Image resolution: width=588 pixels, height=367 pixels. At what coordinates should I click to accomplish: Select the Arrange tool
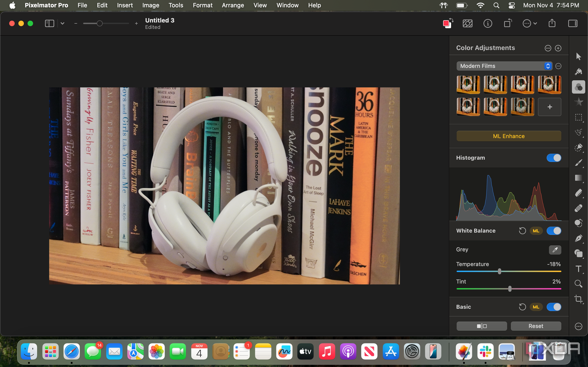[x=579, y=56]
